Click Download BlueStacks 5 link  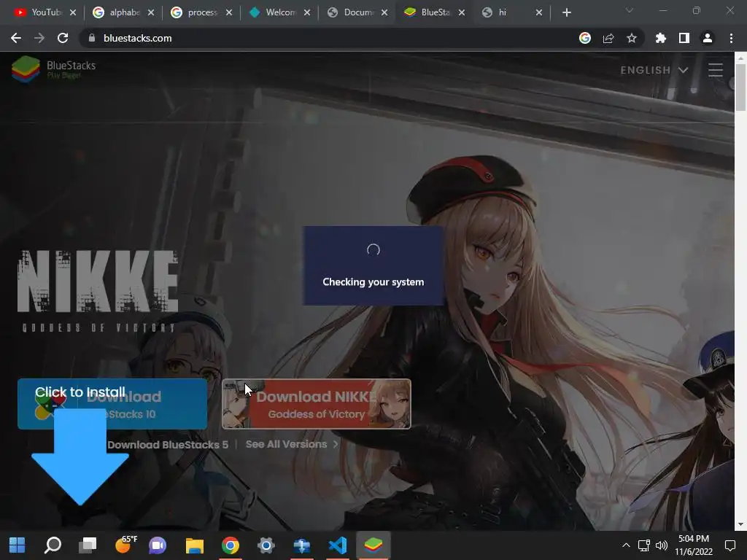coord(168,445)
